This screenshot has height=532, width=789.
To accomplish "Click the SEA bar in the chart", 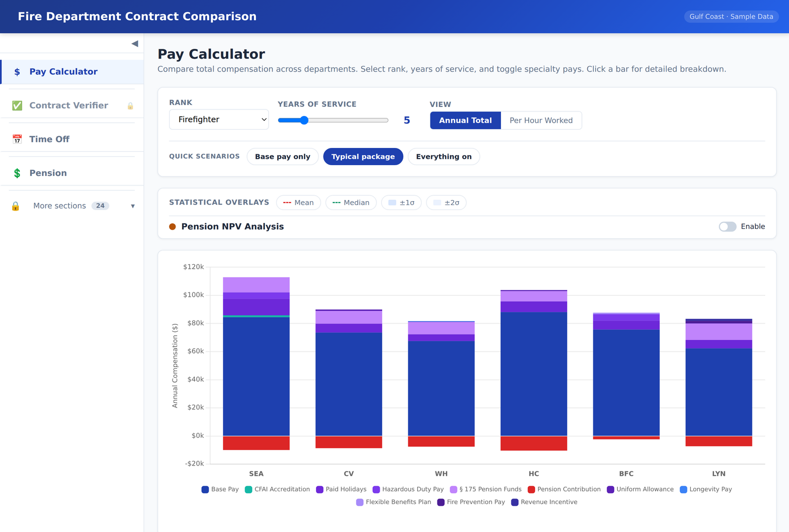I will pos(256,363).
